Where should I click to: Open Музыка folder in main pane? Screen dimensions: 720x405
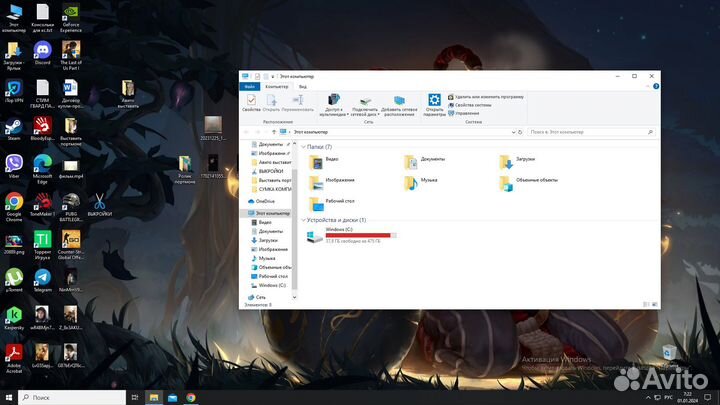(421, 183)
